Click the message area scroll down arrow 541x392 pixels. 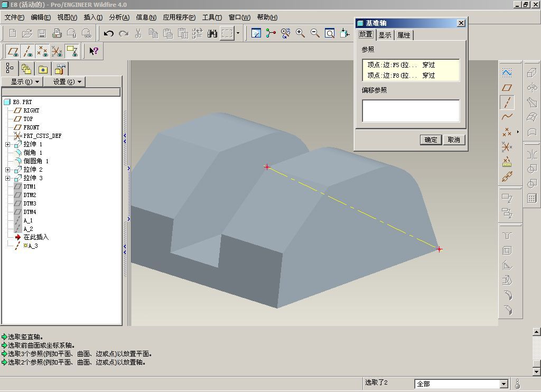(537, 372)
